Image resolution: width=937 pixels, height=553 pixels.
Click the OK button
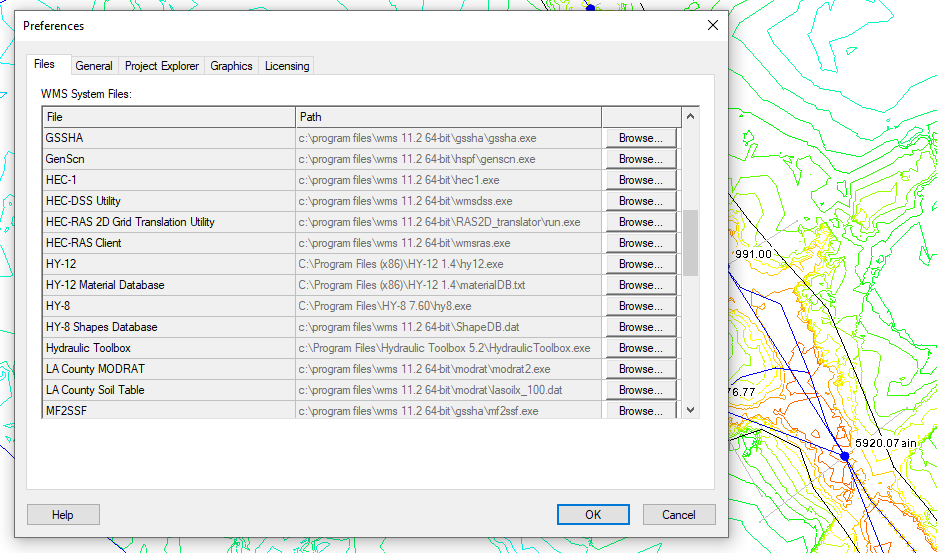click(593, 515)
